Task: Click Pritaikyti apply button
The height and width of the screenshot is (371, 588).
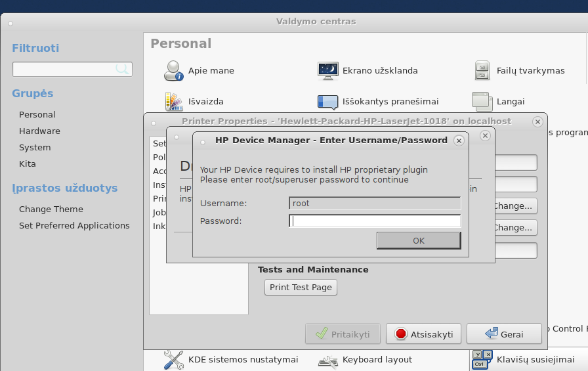Action: (343, 334)
